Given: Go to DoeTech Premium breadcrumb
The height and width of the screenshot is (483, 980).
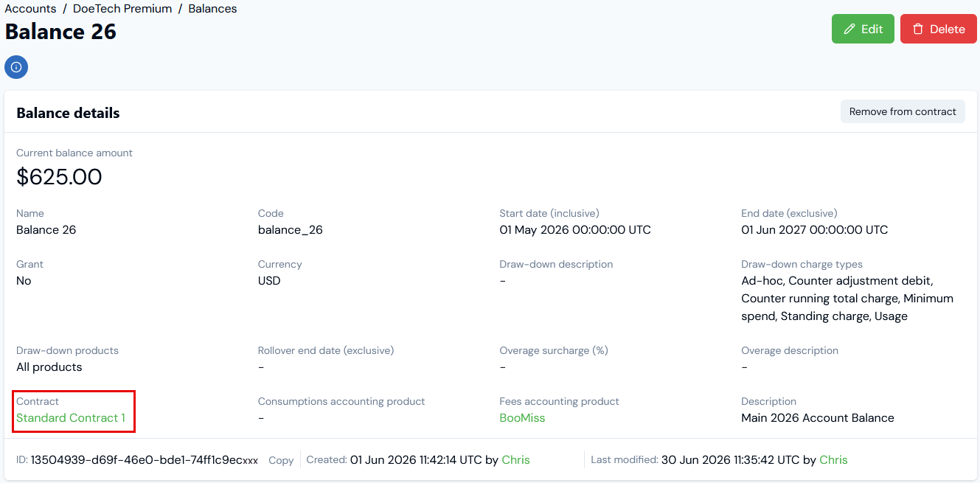Looking at the screenshot, I should 122,9.
